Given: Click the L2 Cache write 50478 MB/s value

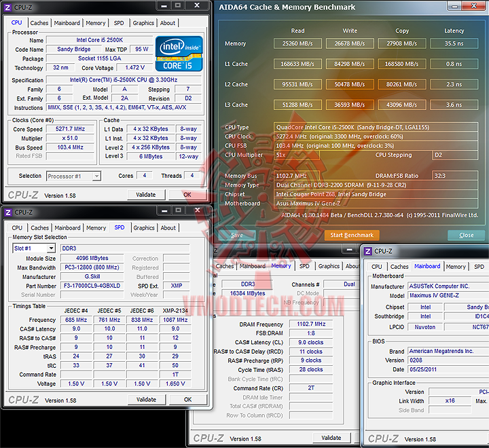Looking at the screenshot, I should coord(350,84).
